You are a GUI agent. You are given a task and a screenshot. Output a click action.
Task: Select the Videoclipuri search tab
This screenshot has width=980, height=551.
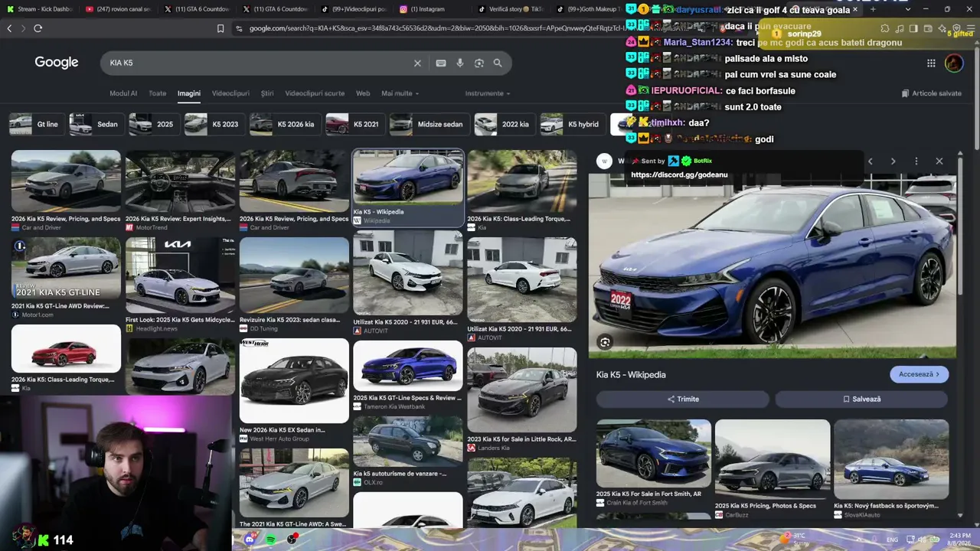(x=230, y=93)
